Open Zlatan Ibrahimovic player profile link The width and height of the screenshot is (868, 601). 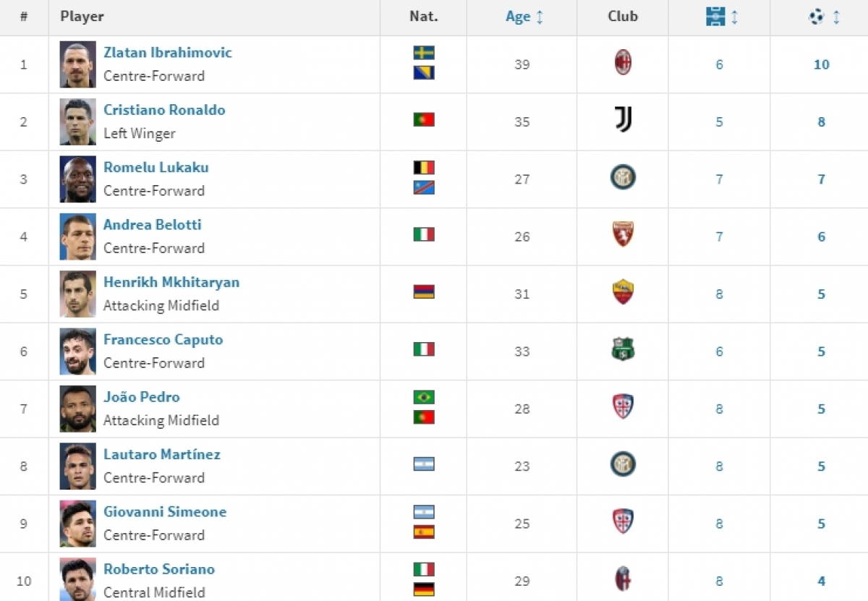point(168,53)
